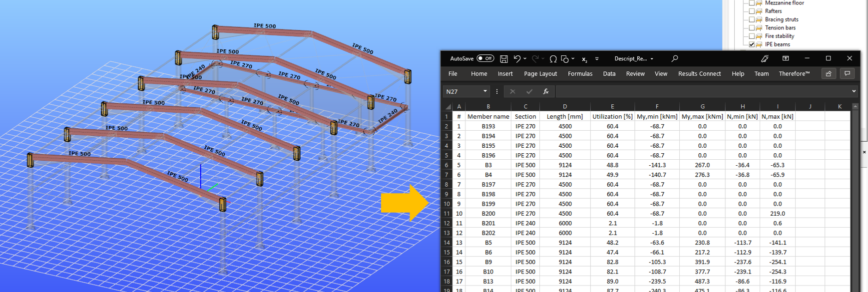Open the Data tab
The width and height of the screenshot is (868, 292).
609,73
